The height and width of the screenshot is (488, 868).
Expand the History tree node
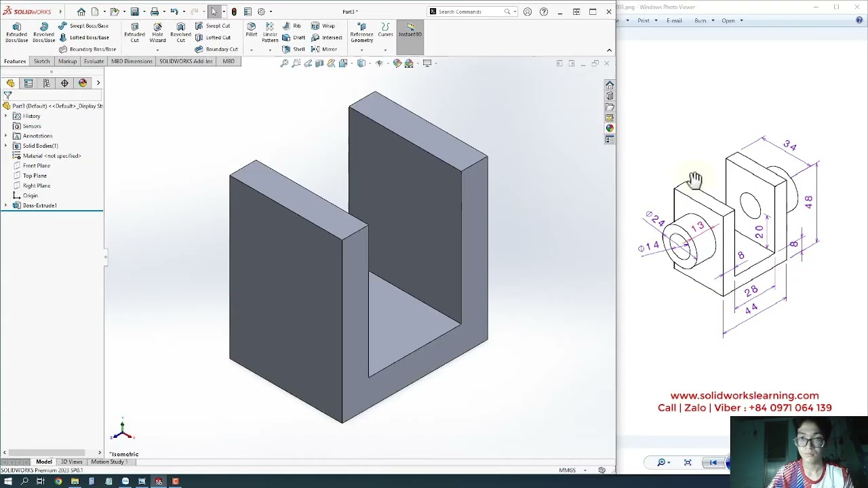pyautogui.click(x=6, y=116)
